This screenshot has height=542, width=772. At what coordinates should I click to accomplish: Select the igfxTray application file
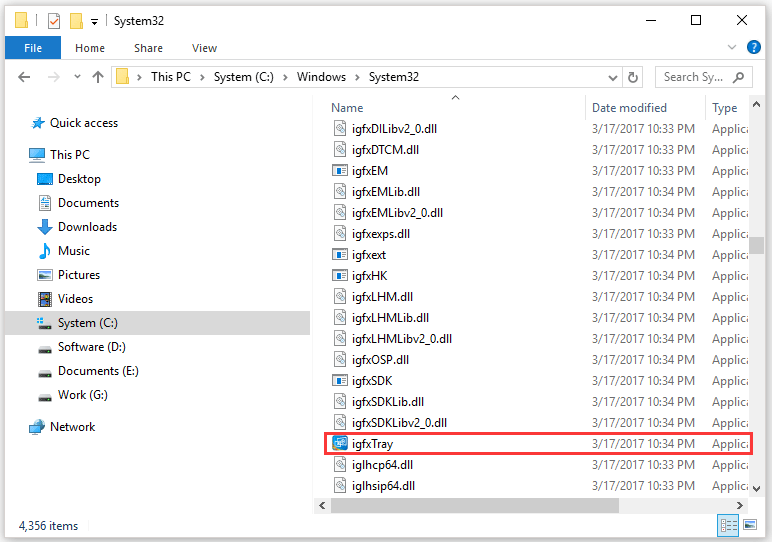[x=372, y=443]
